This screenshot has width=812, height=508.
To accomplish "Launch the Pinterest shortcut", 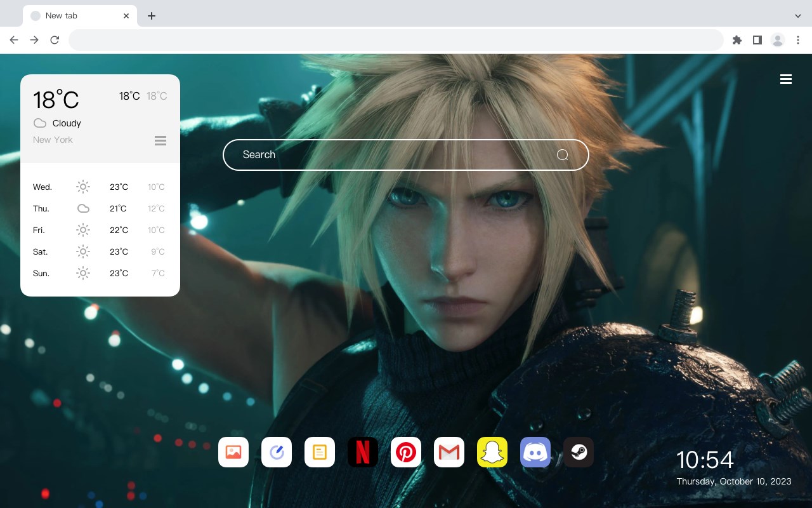I will coord(406,452).
